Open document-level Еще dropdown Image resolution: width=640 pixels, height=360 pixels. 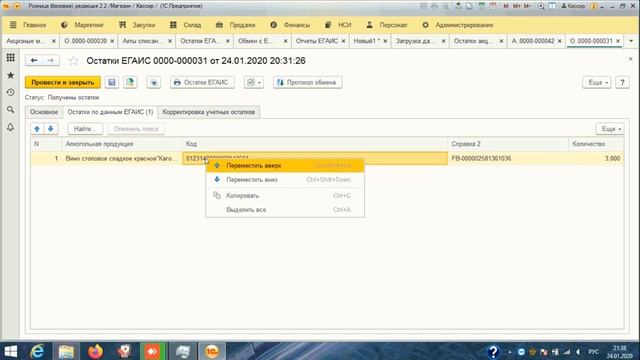click(x=597, y=82)
